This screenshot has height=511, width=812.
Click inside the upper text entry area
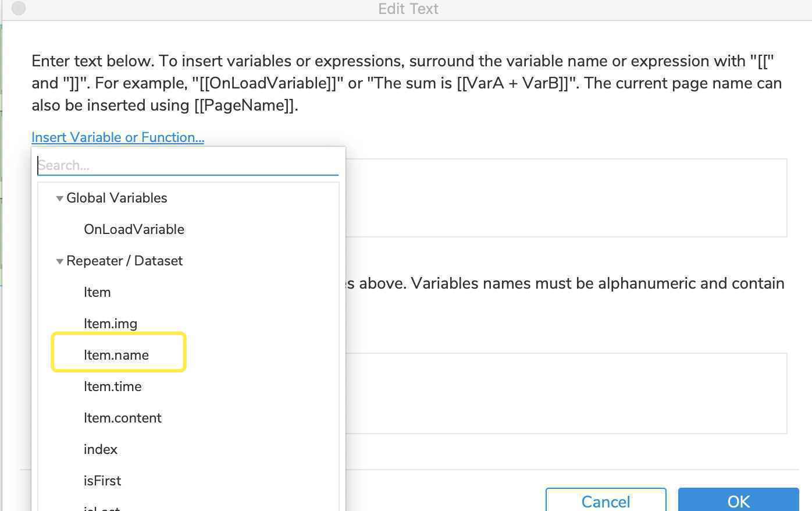(566, 198)
